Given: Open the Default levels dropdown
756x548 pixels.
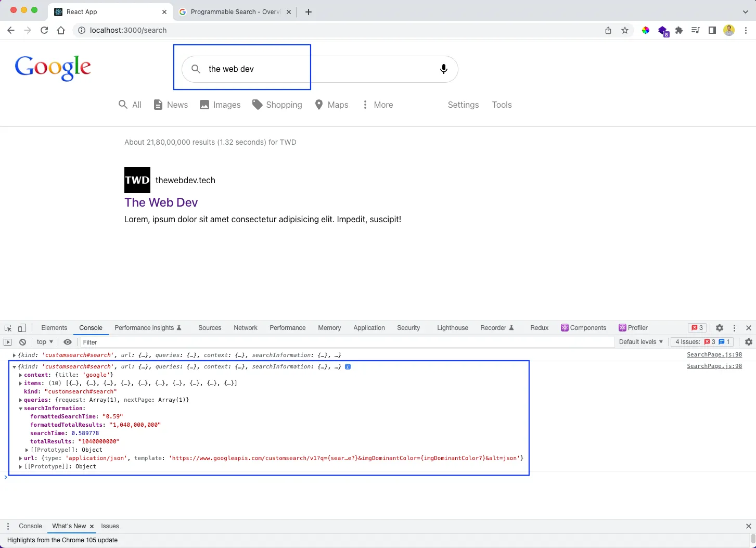Looking at the screenshot, I should 641,342.
